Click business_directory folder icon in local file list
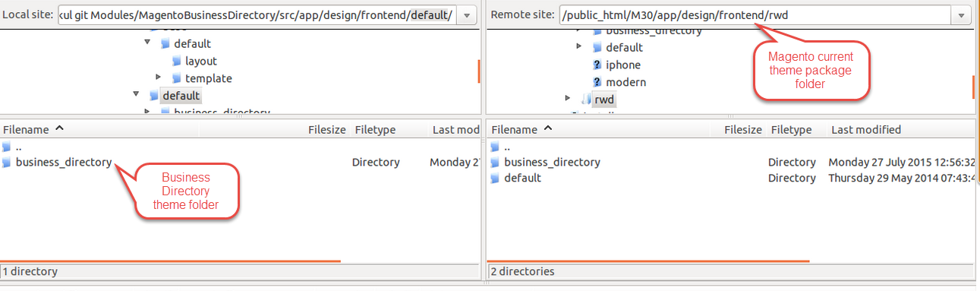 pyautogui.click(x=7, y=162)
